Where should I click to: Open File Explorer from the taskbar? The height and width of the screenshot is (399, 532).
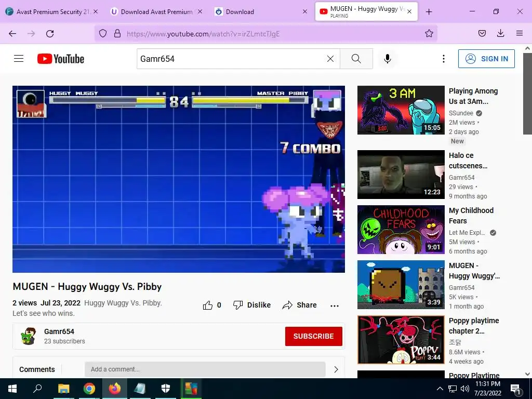coord(63,389)
